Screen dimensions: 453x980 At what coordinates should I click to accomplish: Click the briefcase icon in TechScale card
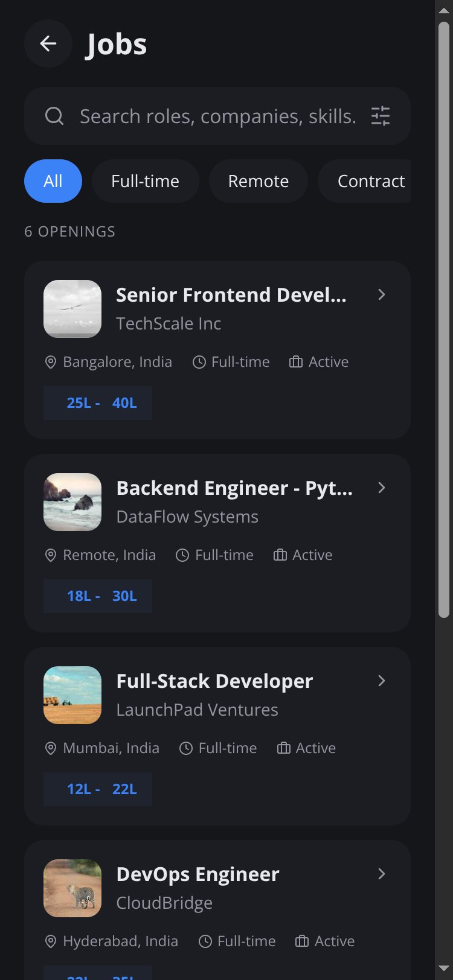[x=296, y=362]
